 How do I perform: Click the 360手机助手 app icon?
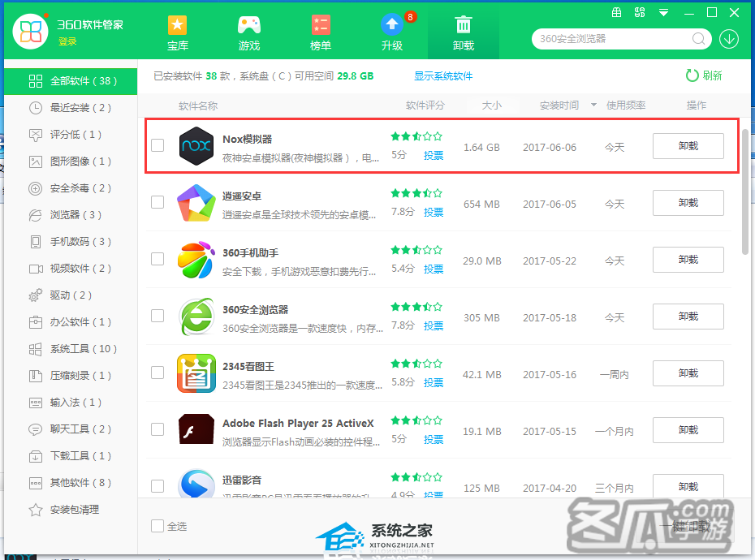[x=196, y=260]
